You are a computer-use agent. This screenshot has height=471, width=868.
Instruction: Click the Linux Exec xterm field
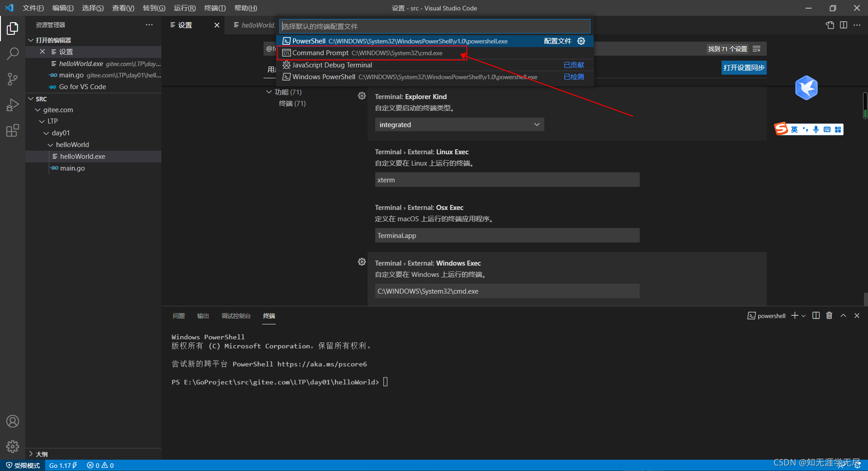(x=507, y=180)
